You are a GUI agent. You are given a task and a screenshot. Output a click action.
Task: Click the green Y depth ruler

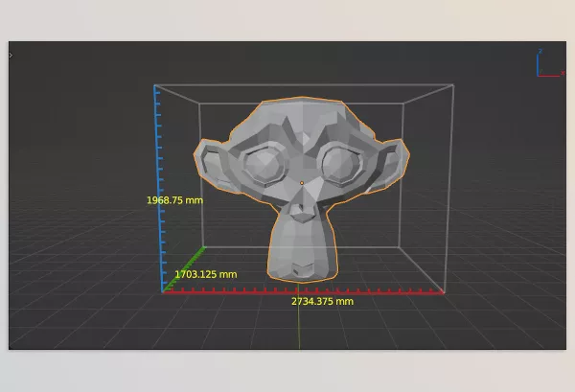tap(184, 269)
